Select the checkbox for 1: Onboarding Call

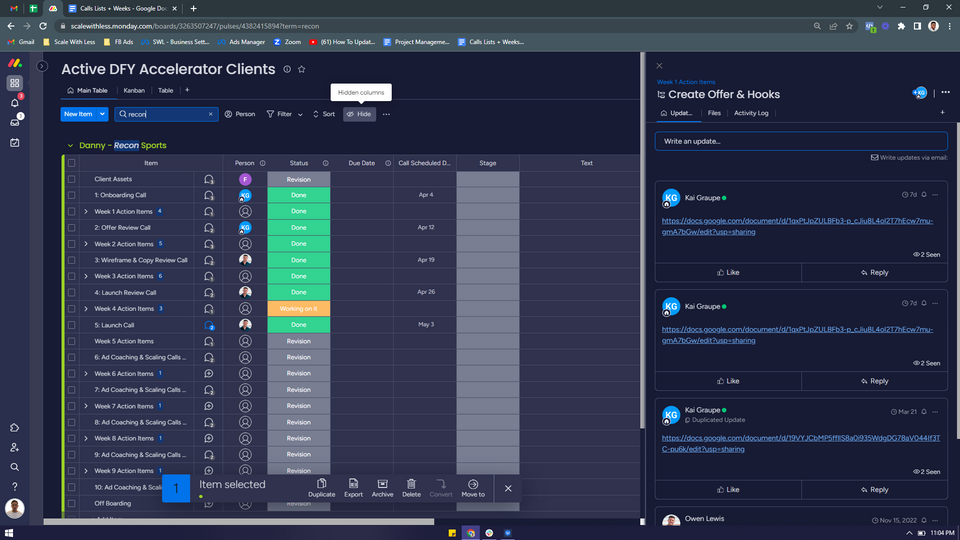(x=71, y=195)
